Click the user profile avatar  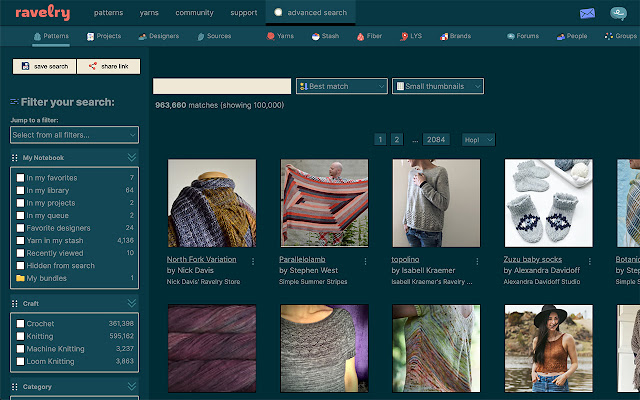click(x=619, y=13)
